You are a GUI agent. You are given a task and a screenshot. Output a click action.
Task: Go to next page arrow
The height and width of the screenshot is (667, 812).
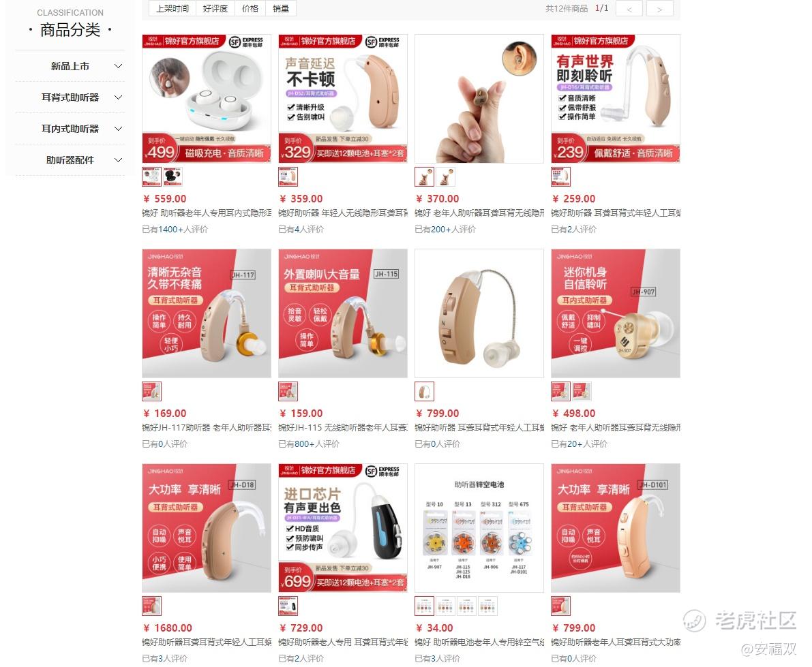tap(659, 9)
